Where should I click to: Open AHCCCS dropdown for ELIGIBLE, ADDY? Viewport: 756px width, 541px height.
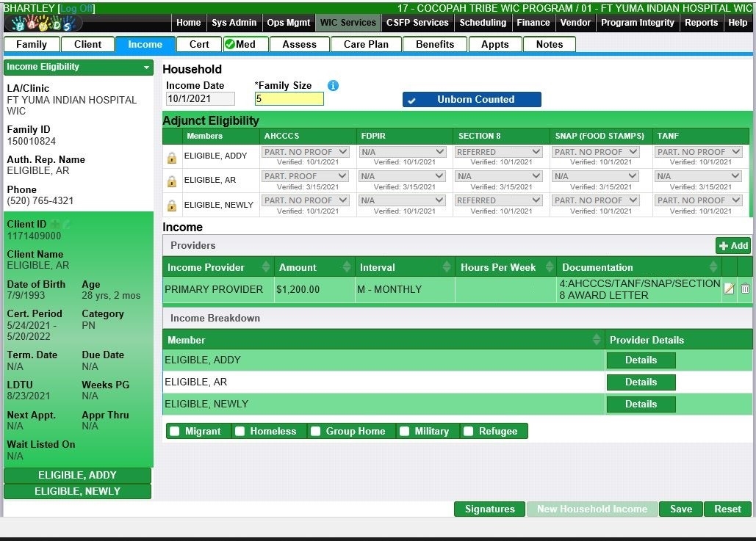(306, 152)
